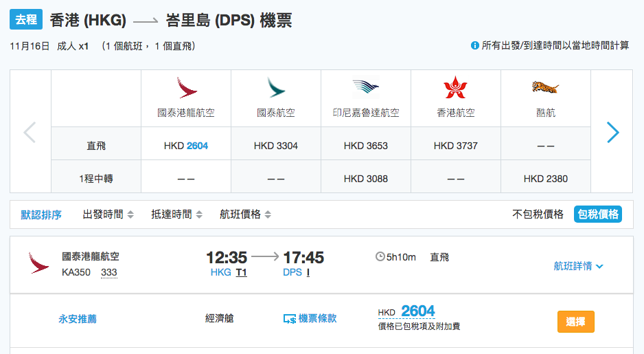The width and height of the screenshot is (644, 354).
Task: Click the orange 選擇 button
Action: 576,322
